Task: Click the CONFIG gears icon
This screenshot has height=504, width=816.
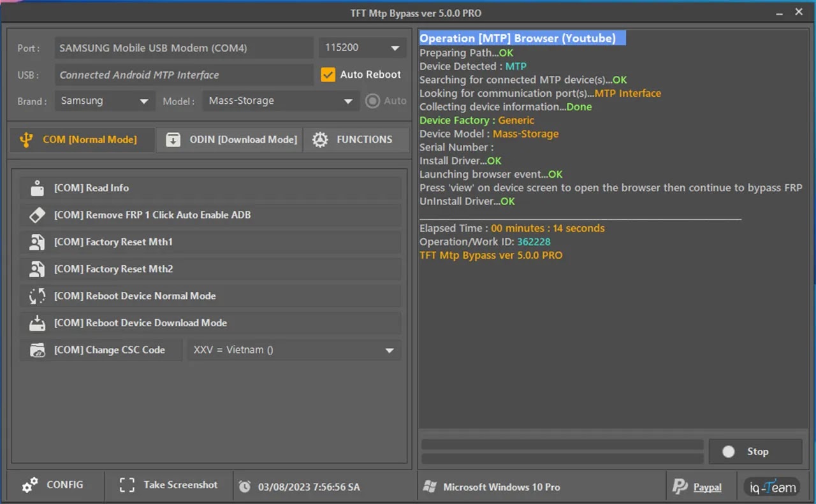Action: tap(30, 486)
